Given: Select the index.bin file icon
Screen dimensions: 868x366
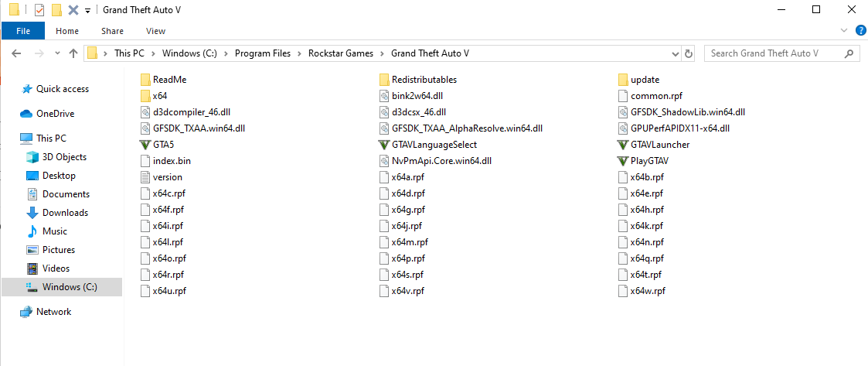Looking at the screenshot, I should [x=145, y=161].
